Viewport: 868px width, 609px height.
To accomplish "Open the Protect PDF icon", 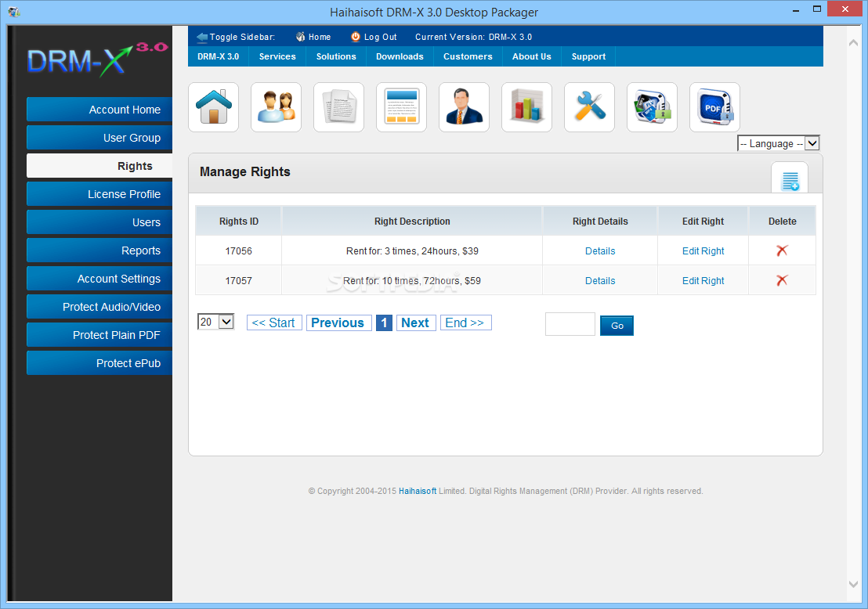I will coord(714,107).
